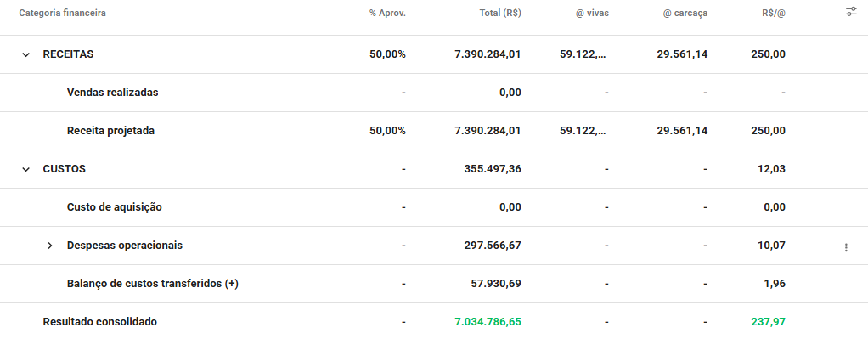Click the green total 7.034.786,65

click(x=488, y=321)
